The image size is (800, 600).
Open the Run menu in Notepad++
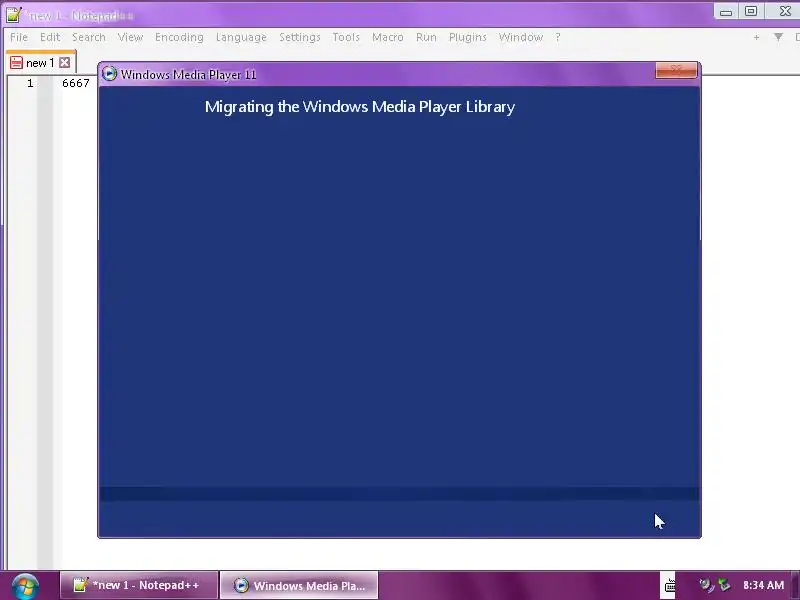point(426,37)
